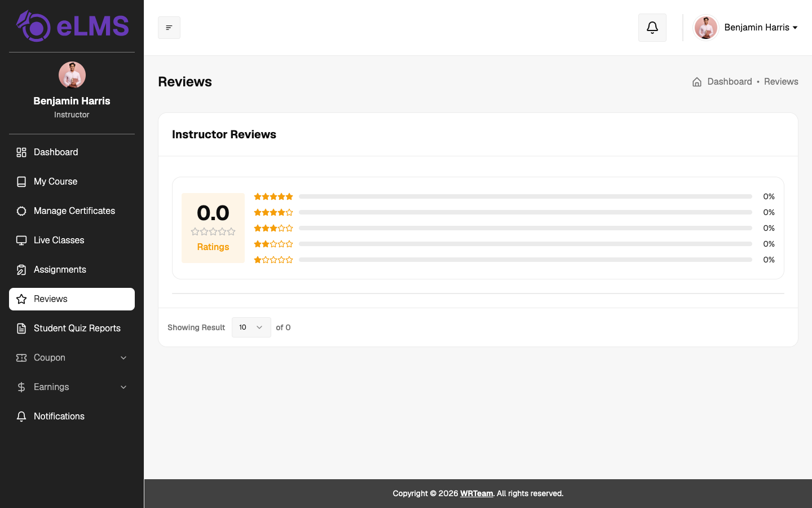Click the Manage Certificates badge icon
Screen dimensions: 812x508
21,211
